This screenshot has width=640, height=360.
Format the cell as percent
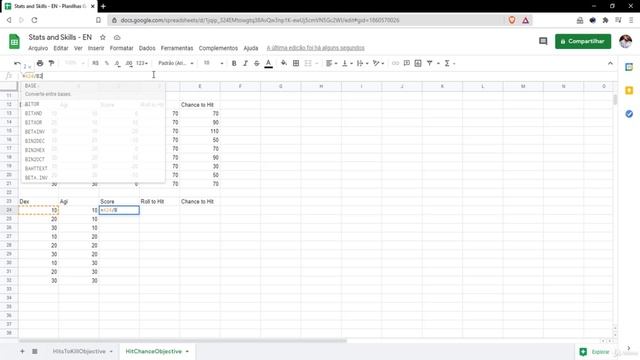tap(107, 63)
